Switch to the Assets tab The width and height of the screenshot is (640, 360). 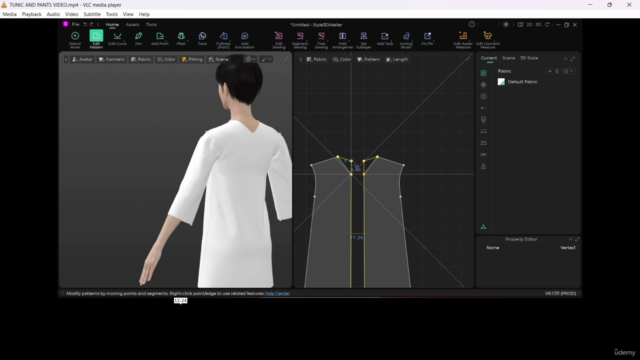tap(132, 24)
